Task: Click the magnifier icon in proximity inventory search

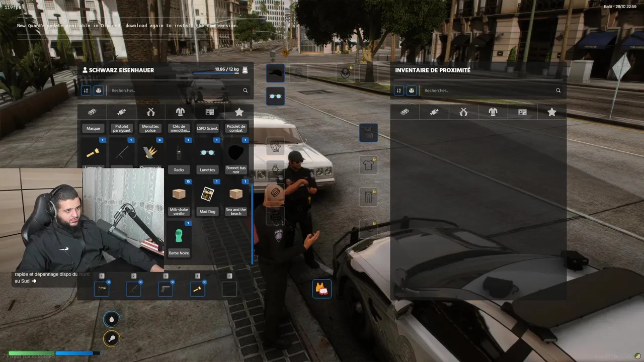Action: tap(558, 90)
